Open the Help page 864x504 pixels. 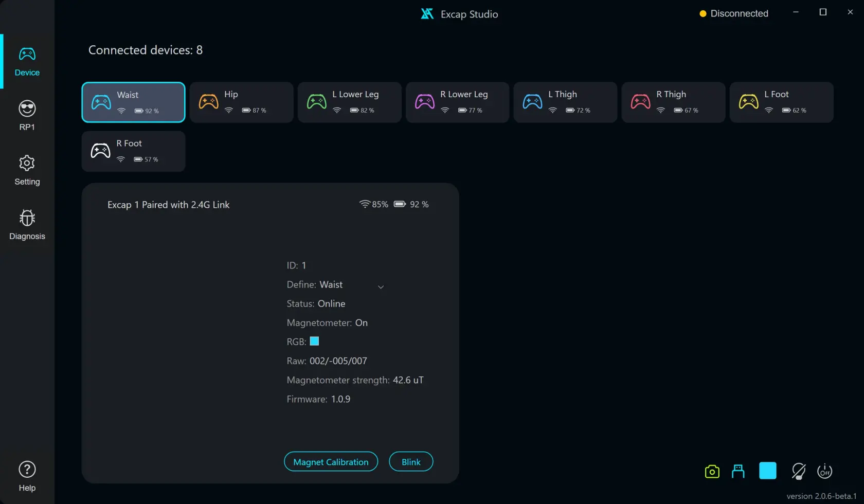27,476
